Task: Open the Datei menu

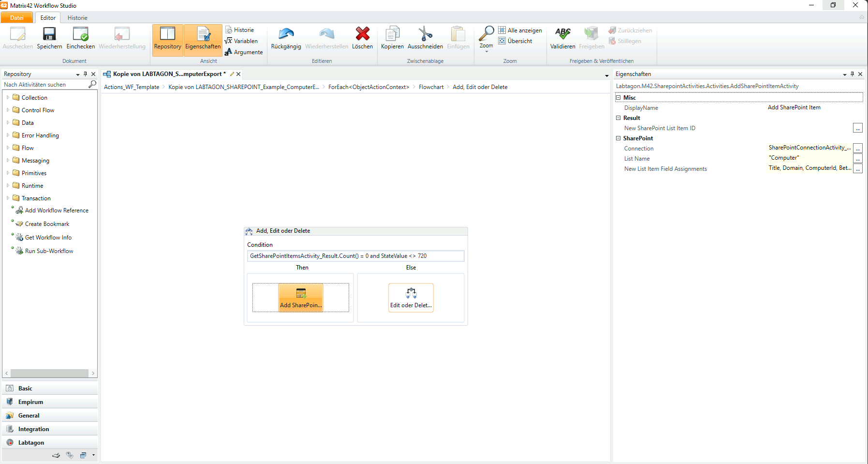Action: point(17,18)
